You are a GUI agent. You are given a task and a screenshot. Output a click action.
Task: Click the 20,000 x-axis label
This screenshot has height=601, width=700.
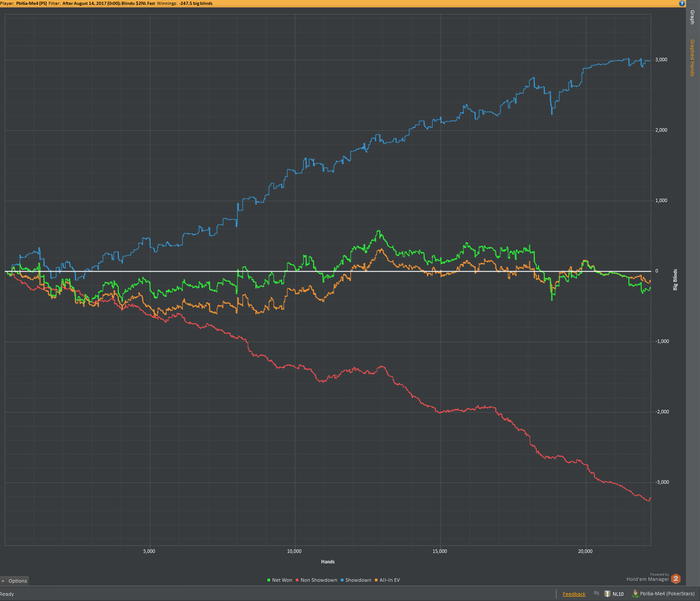[585, 551]
